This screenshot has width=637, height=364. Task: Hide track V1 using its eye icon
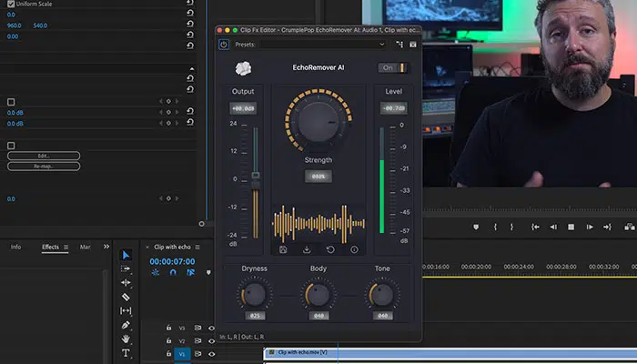[212, 354]
